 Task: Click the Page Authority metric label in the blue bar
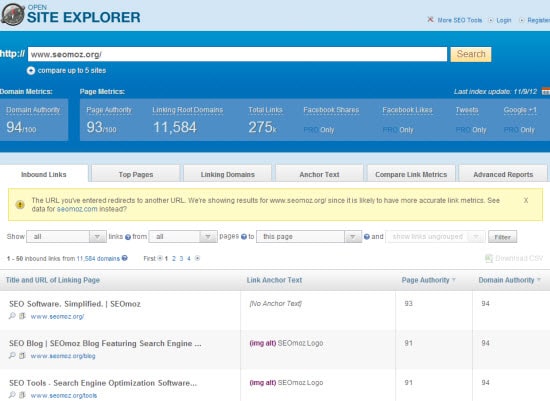tap(109, 110)
